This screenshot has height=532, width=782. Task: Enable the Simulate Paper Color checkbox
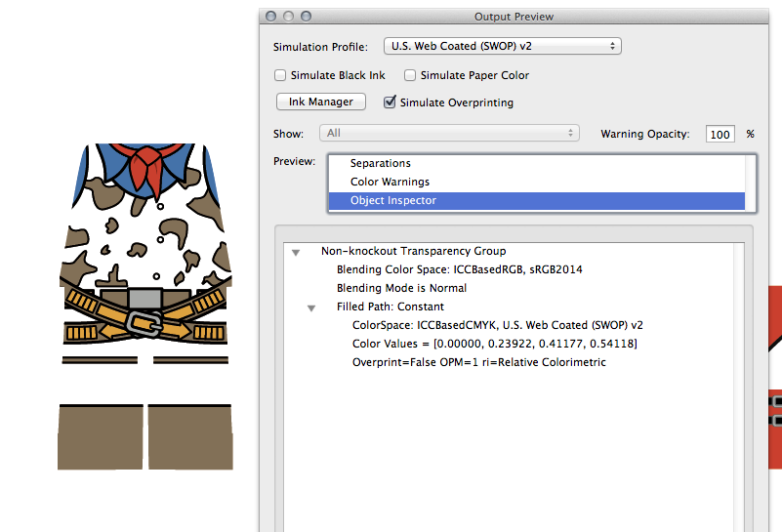click(x=411, y=75)
